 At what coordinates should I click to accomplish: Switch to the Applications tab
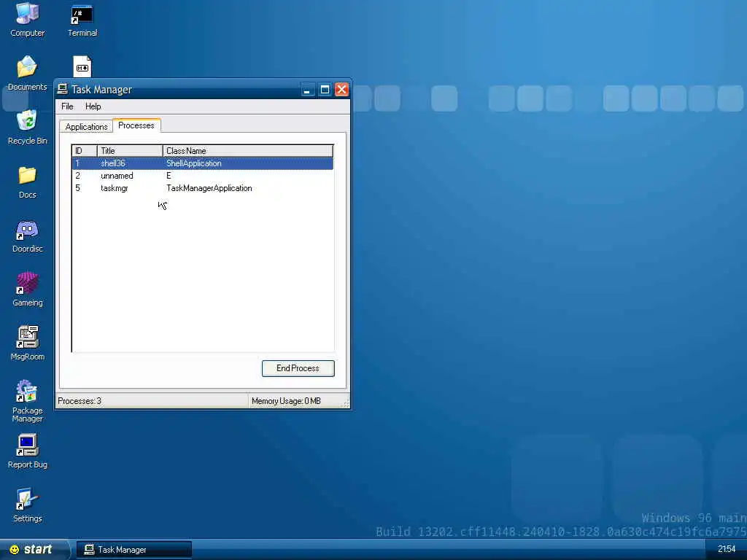coord(86,127)
